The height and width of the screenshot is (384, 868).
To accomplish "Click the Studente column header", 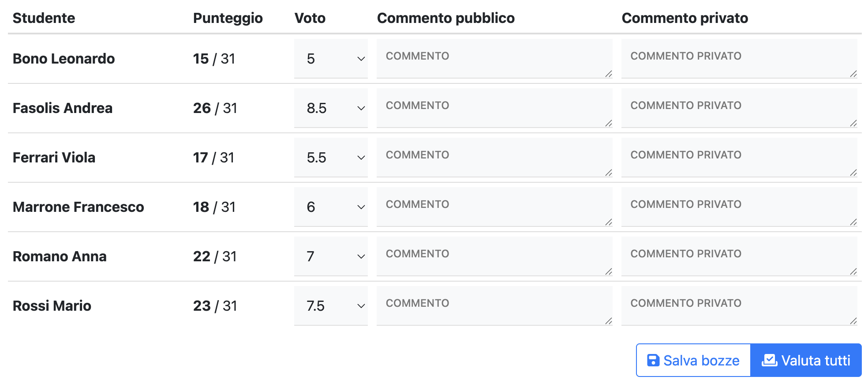I will click(x=44, y=18).
